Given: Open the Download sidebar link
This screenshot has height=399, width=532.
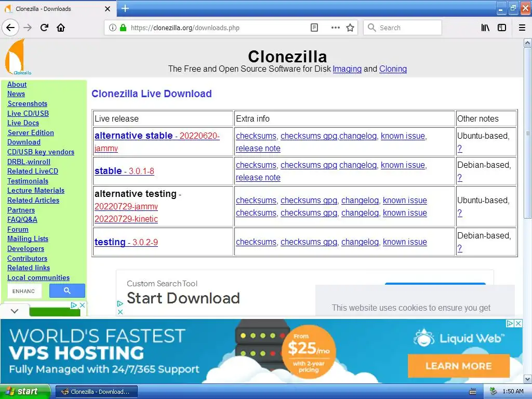Looking at the screenshot, I should tap(24, 142).
